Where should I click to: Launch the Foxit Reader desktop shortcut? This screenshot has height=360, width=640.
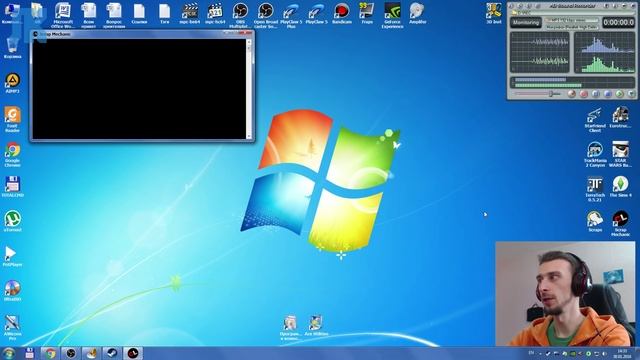coord(12,119)
